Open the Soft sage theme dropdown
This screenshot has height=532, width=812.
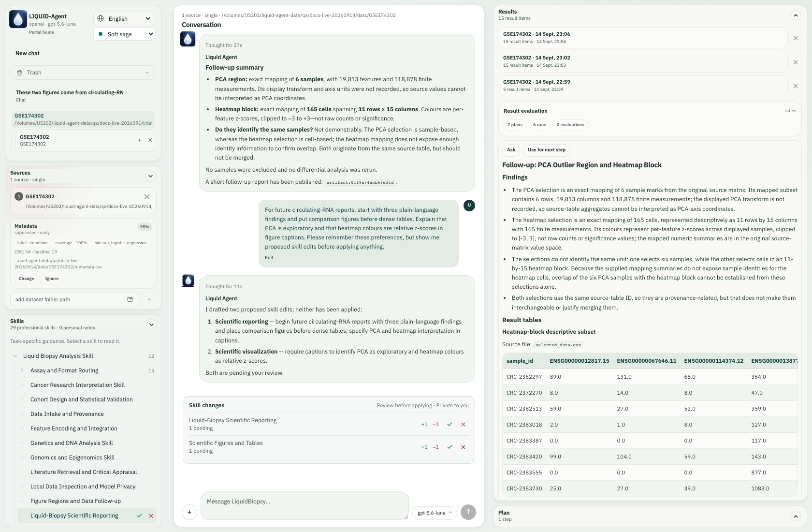point(124,34)
